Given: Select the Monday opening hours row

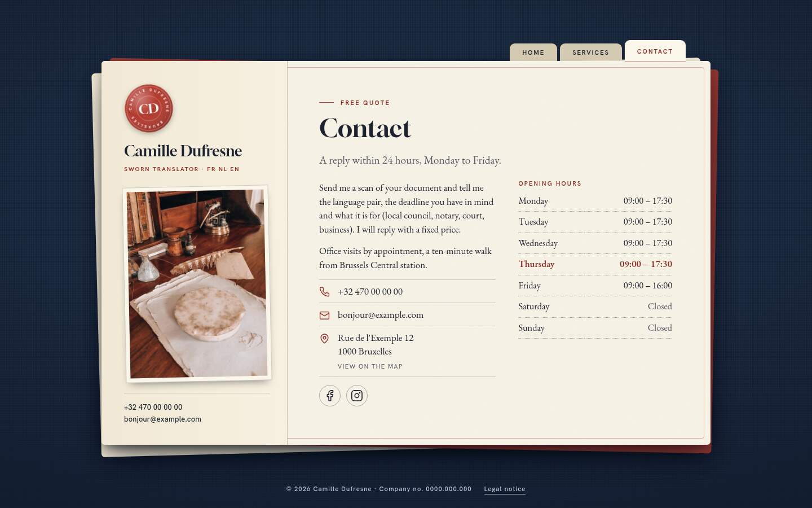Looking at the screenshot, I should 595,201.
